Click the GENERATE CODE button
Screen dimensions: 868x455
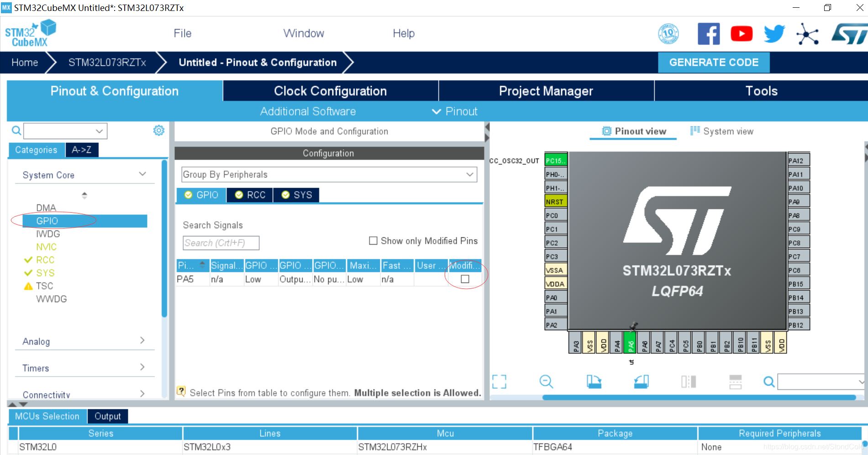(714, 63)
